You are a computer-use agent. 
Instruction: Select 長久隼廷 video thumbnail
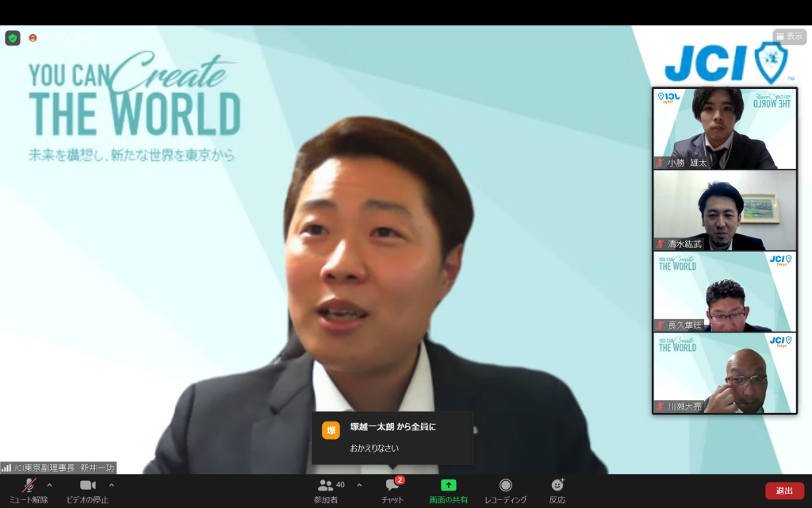[724, 292]
